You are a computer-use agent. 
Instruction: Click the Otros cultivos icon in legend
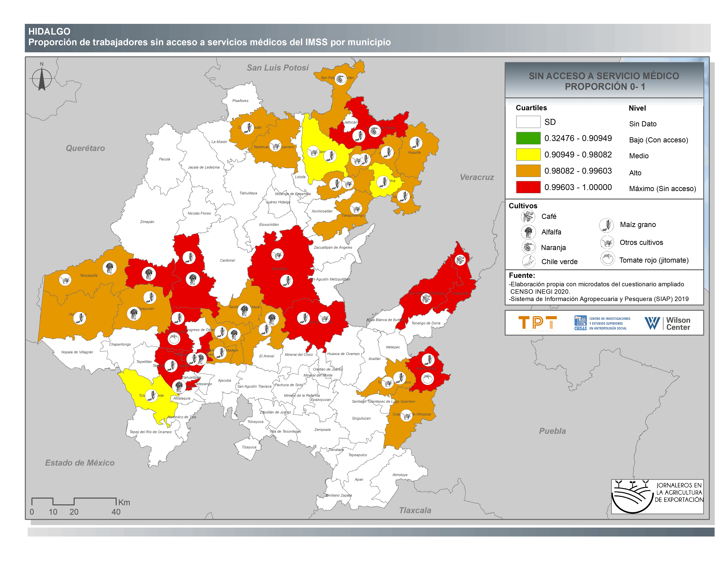point(607,242)
